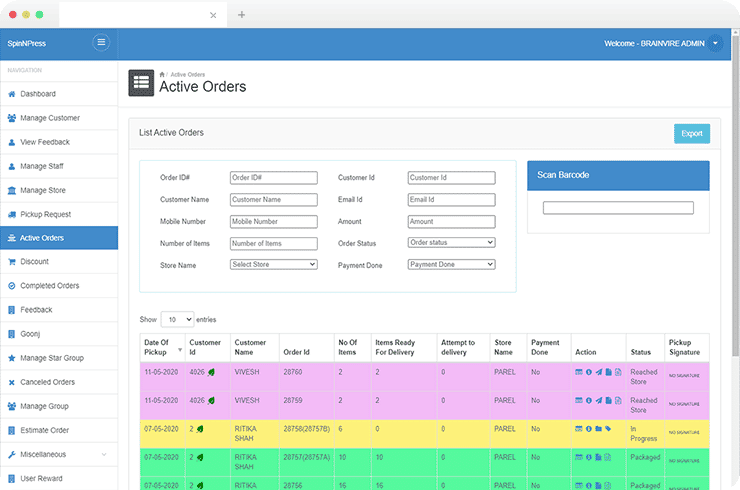Click calendar action icon for order 28757(28757A)

(579, 457)
